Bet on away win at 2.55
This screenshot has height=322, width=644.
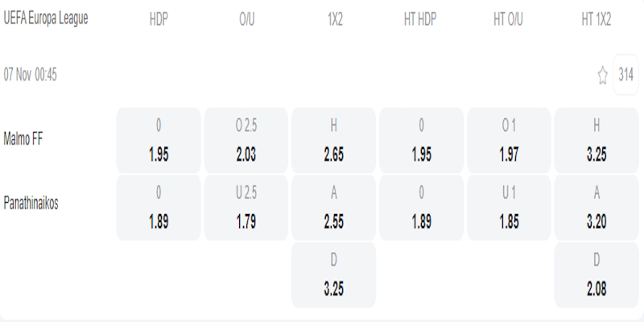tap(334, 207)
